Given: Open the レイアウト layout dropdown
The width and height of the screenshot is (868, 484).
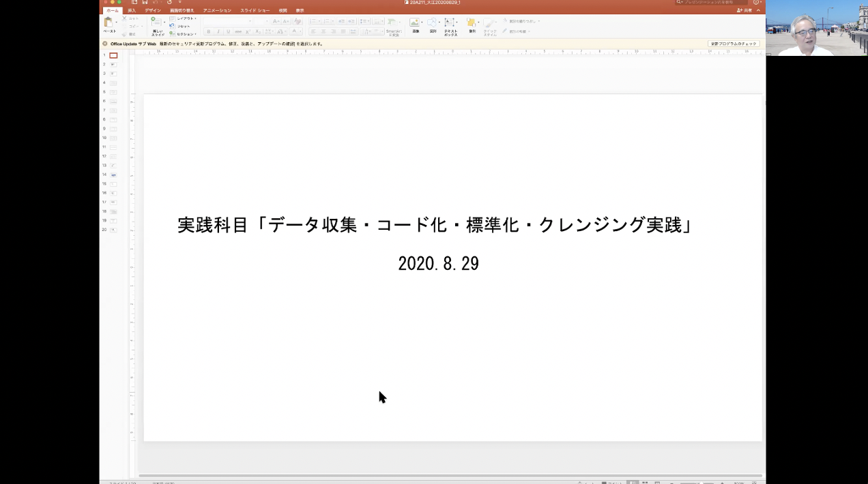Looking at the screenshot, I should pyautogui.click(x=184, y=18).
